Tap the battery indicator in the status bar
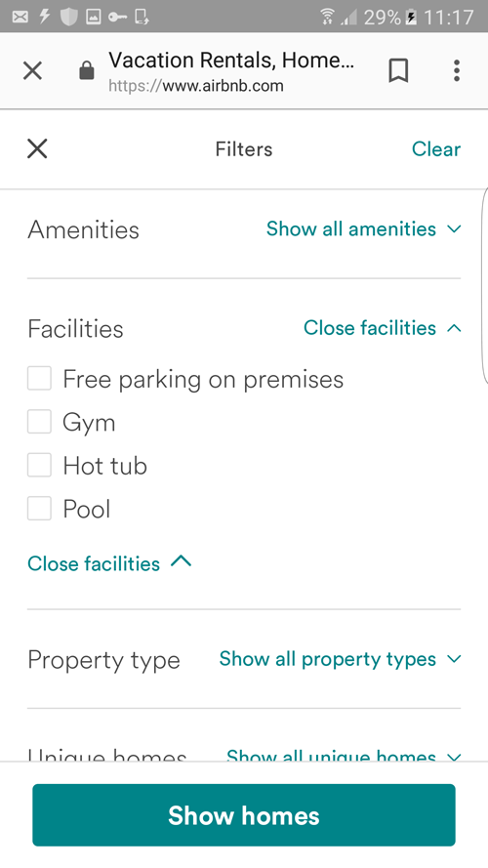This screenshot has height=868, width=488. 411,18
